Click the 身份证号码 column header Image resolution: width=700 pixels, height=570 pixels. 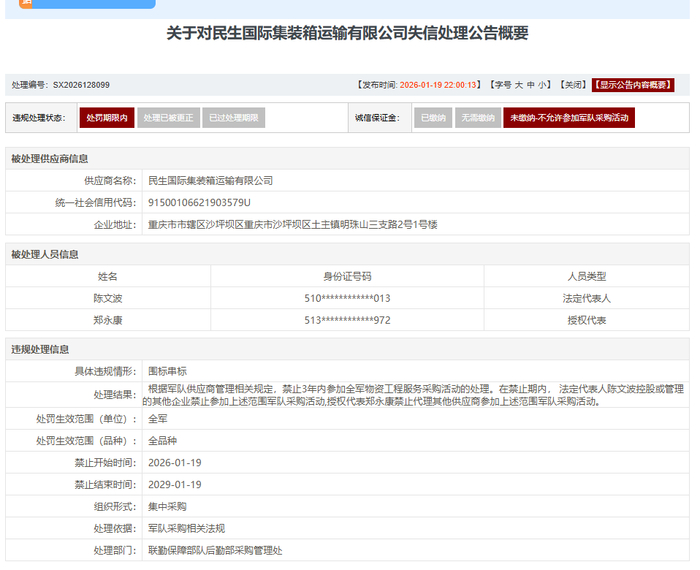[x=347, y=276]
